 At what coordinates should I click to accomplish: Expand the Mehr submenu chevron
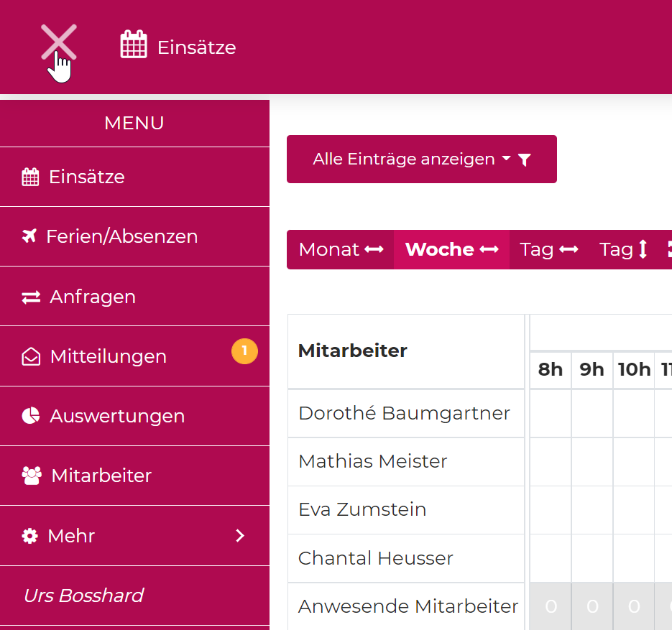point(240,536)
